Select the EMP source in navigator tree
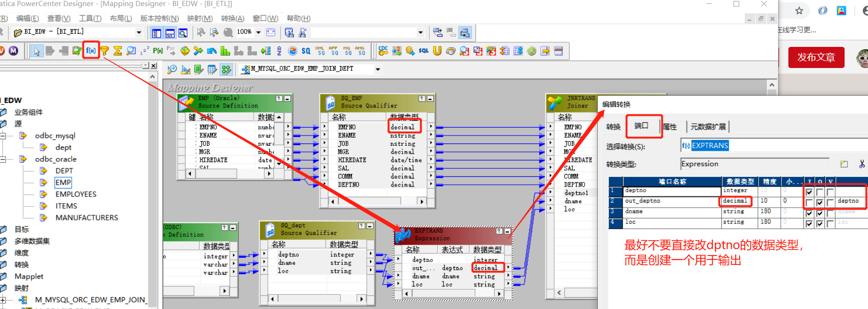This screenshot has height=309, width=868. [x=63, y=182]
